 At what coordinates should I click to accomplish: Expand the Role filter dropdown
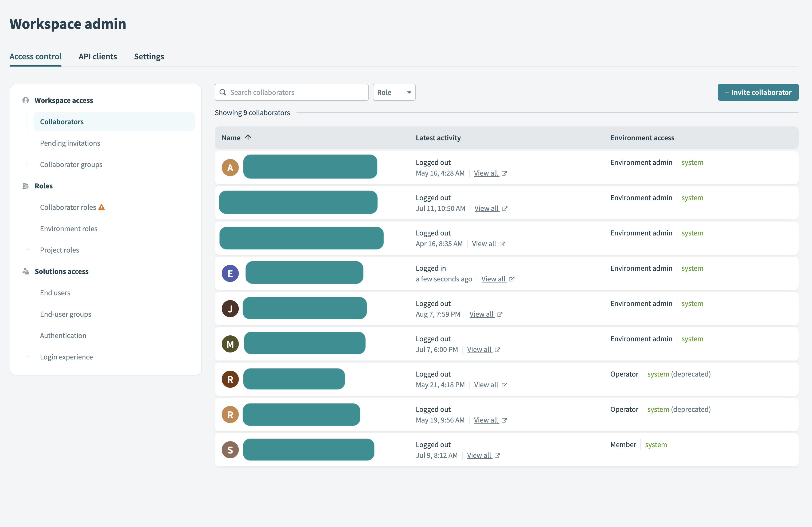pyautogui.click(x=394, y=92)
